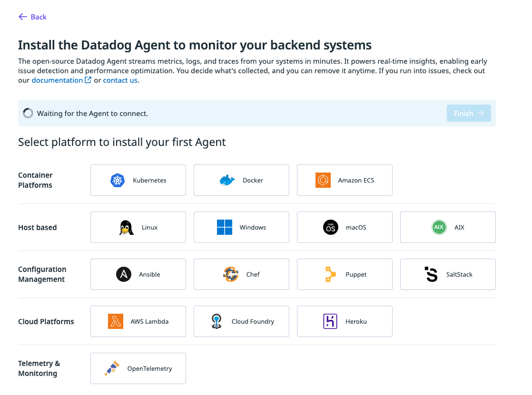
Task: Choose the Puppet label text
Action: (356, 275)
